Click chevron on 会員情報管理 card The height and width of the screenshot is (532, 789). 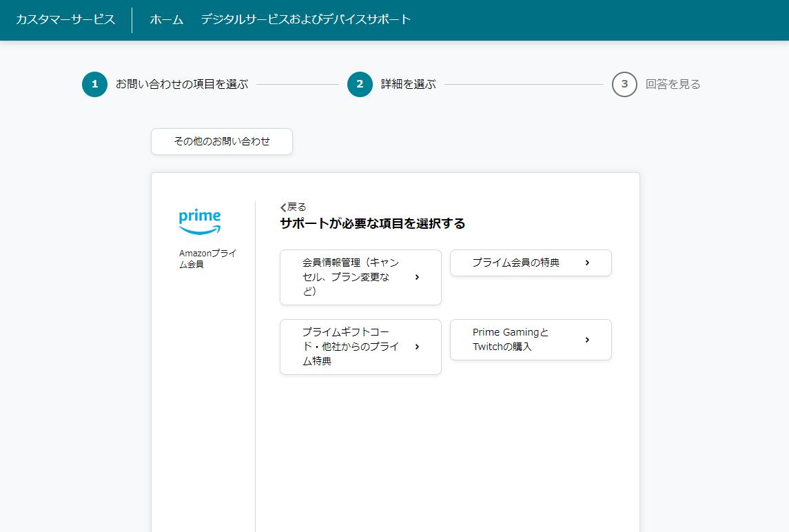[x=417, y=277]
